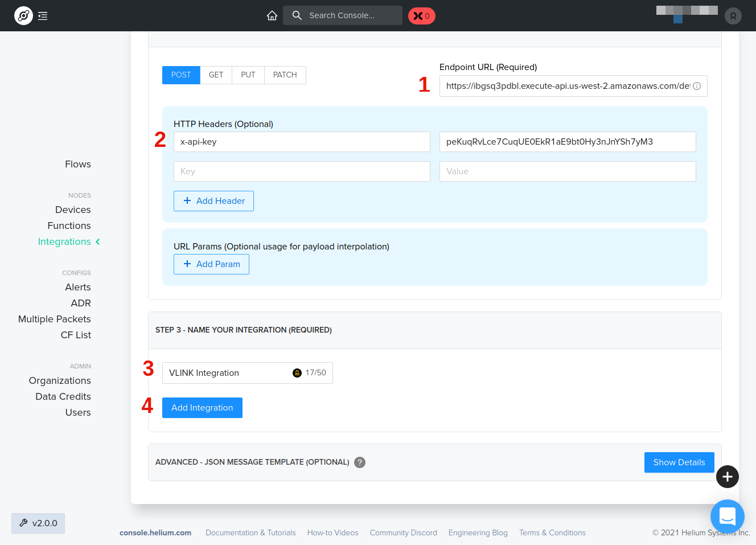Viewport: 756px width, 545px height.
Task: Open Devices in the sidebar
Action: pyautogui.click(x=73, y=210)
